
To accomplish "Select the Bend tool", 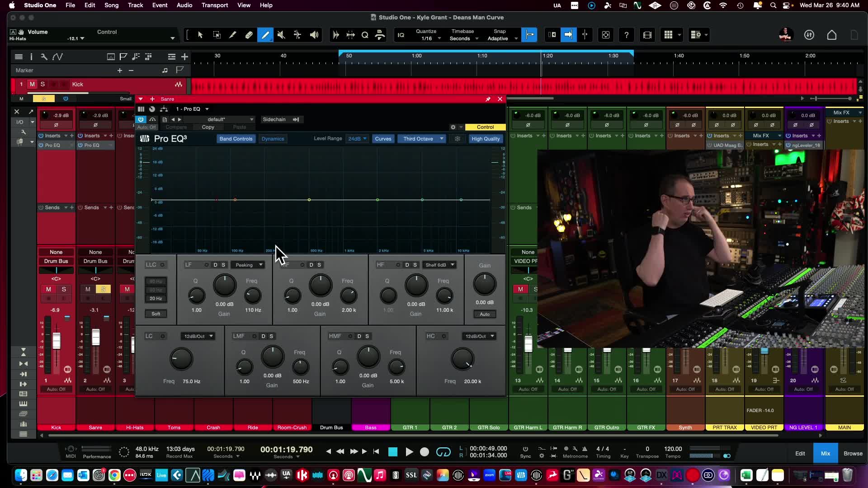I will coord(297,35).
